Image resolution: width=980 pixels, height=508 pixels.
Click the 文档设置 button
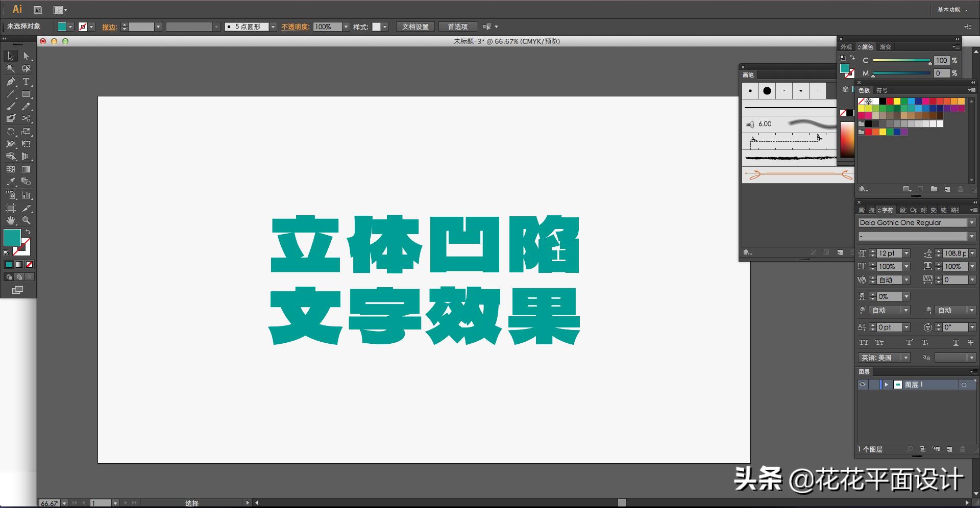tap(415, 27)
